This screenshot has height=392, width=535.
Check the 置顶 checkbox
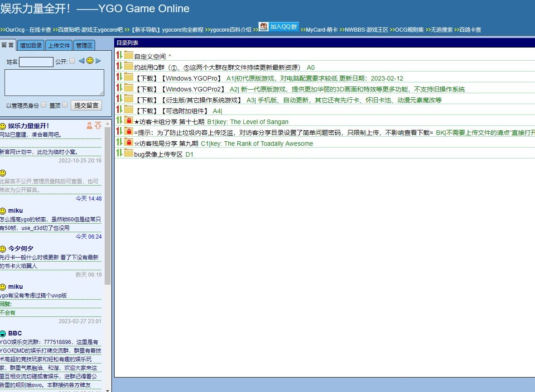64,104
